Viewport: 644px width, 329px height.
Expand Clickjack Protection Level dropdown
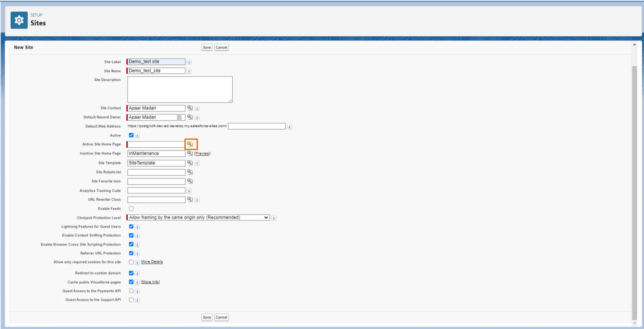pos(198,218)
